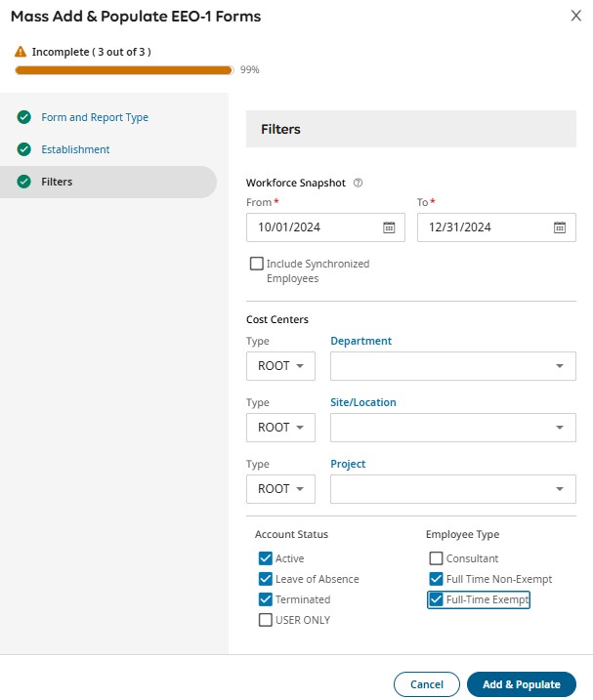
Task: Uncheck Terminated account status
Action: [266, 599]
